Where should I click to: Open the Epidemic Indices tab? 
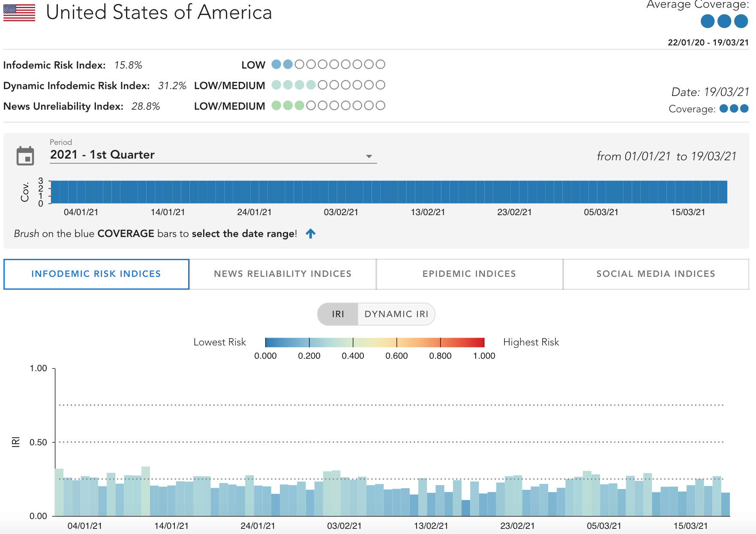[x=469, y=274]
